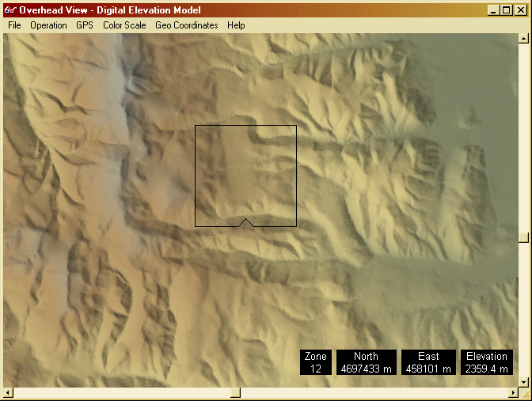Viewport: 532px width, 401px height.
Task: Click the Elevation readout box
Action: pos(486,362)
